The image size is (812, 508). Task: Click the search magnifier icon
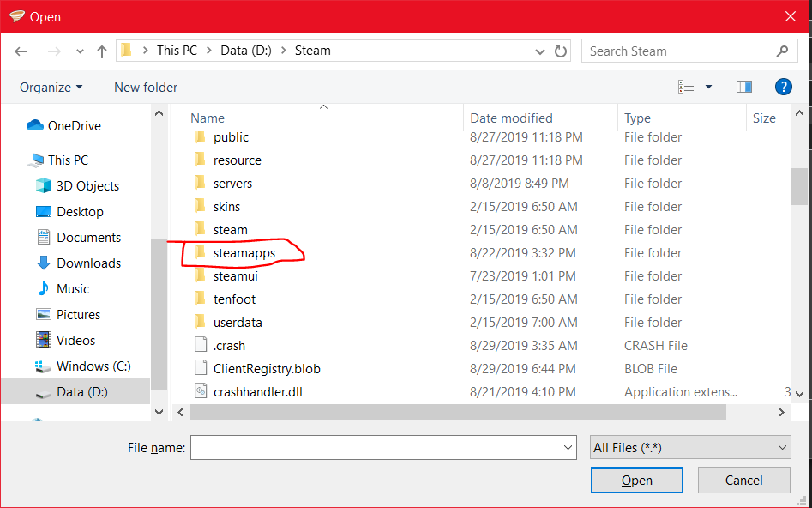tap(782, 51)
